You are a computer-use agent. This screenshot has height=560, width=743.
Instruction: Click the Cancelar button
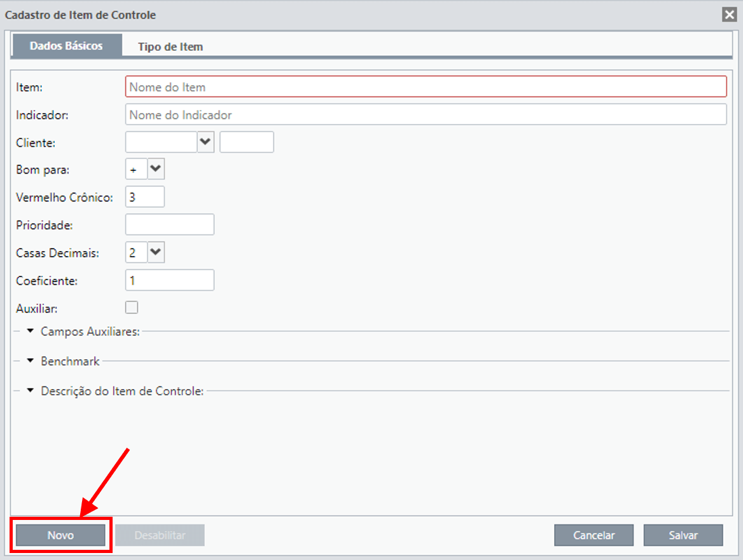point(594,535)
